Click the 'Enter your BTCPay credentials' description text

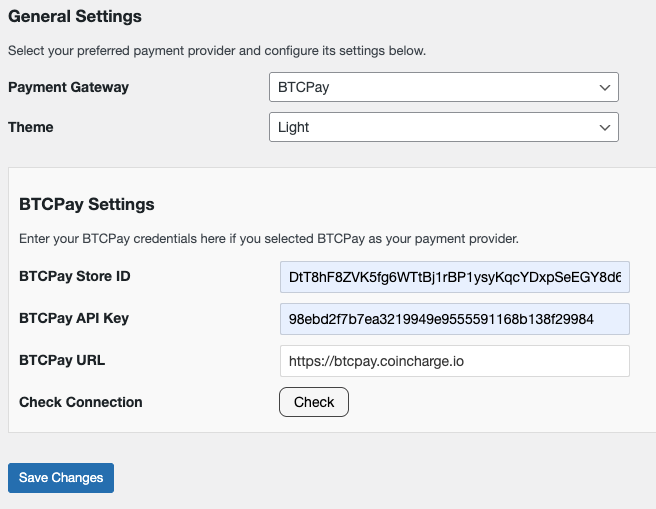coord(269,238)
